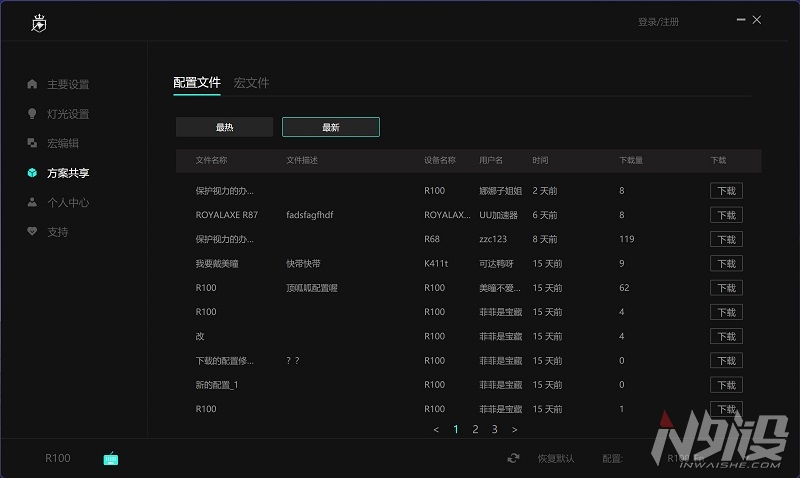800x478 pixels.
Task: Click device name K411t
Action: tap(436, 263)
